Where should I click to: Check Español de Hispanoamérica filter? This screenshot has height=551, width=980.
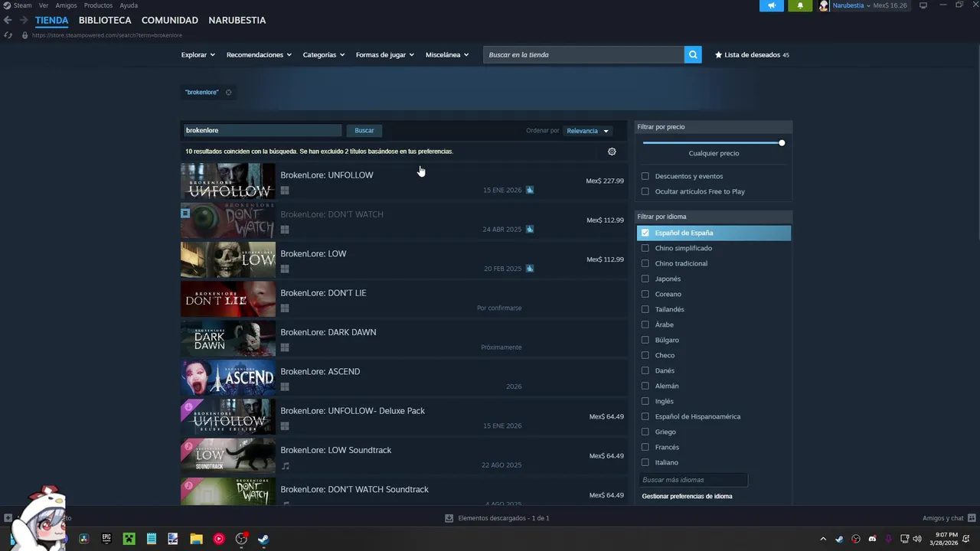645,416
